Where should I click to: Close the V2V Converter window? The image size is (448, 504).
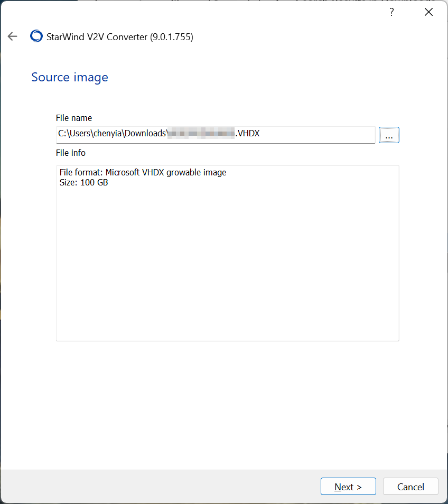click(x=428, y=12)
